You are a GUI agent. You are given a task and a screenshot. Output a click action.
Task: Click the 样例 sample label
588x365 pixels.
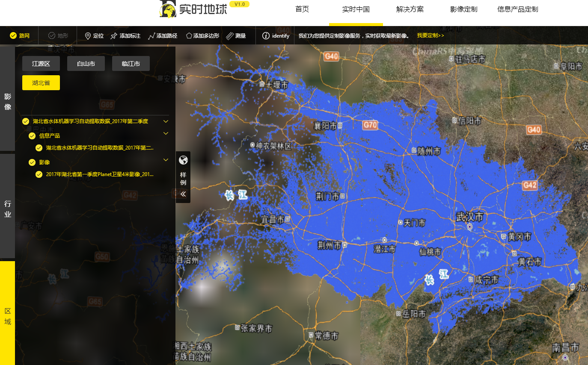click(x=183, y=179)
